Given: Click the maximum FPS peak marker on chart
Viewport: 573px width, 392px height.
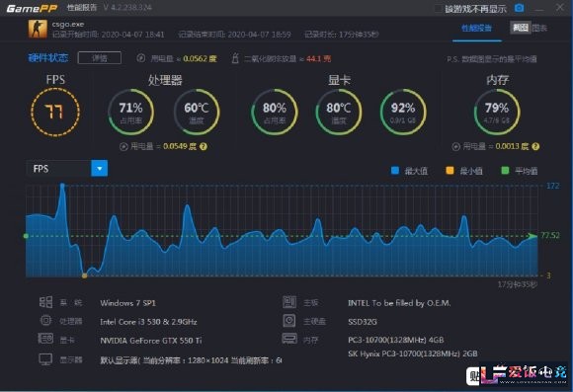Looking at the screenshot, I should point(62,186).
